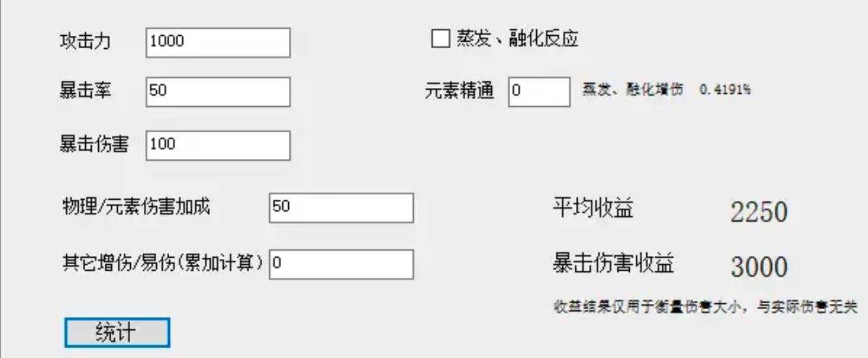Focus the 攻击力 input showing 1000

click(x=218, y=42)
